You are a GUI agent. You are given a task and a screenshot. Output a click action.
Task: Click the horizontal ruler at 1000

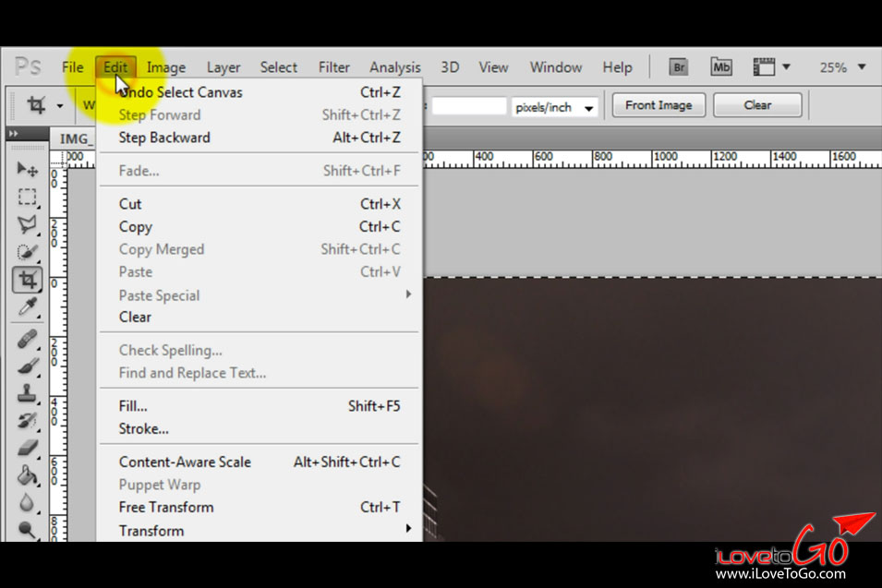pyautogui.click(x=666, y=157)
